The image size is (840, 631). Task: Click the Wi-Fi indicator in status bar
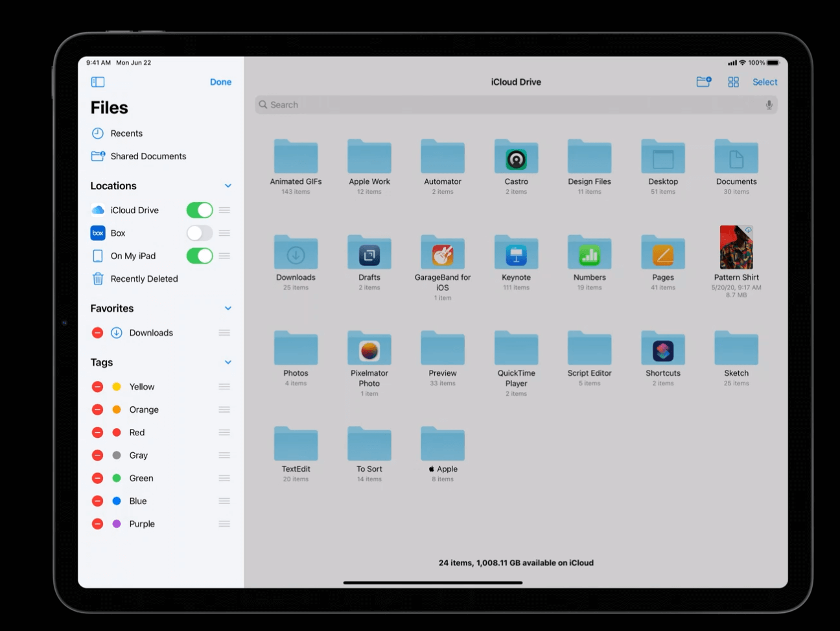pos(743,63)
